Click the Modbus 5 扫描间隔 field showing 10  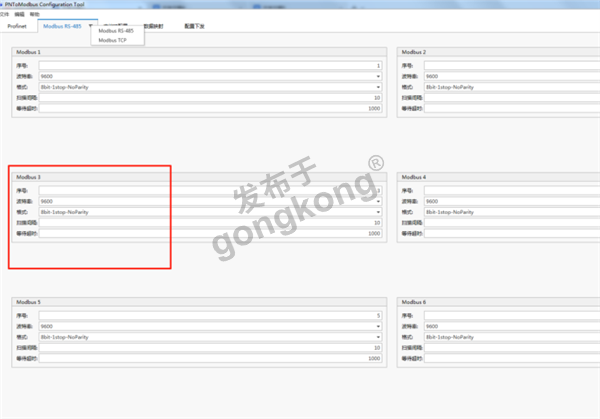210,348
